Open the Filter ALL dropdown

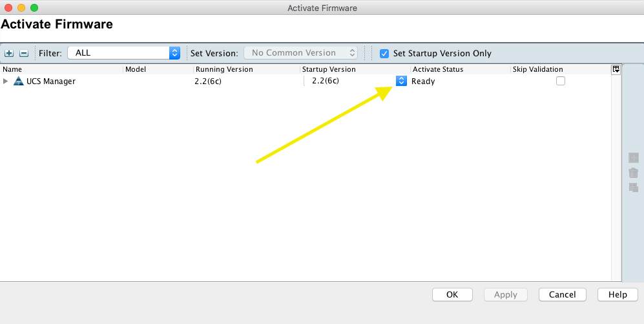(123, 53)
